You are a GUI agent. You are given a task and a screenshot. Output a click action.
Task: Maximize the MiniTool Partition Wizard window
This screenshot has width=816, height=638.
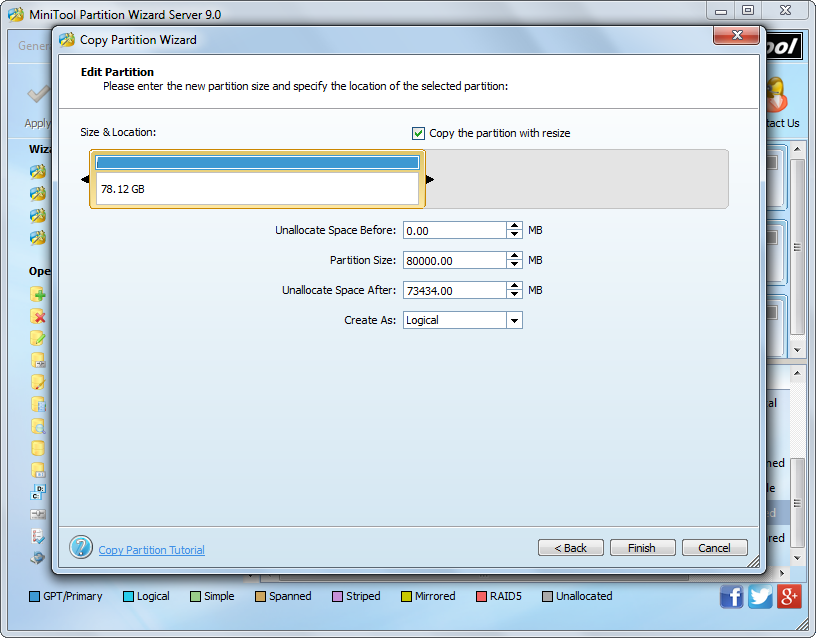748,10
